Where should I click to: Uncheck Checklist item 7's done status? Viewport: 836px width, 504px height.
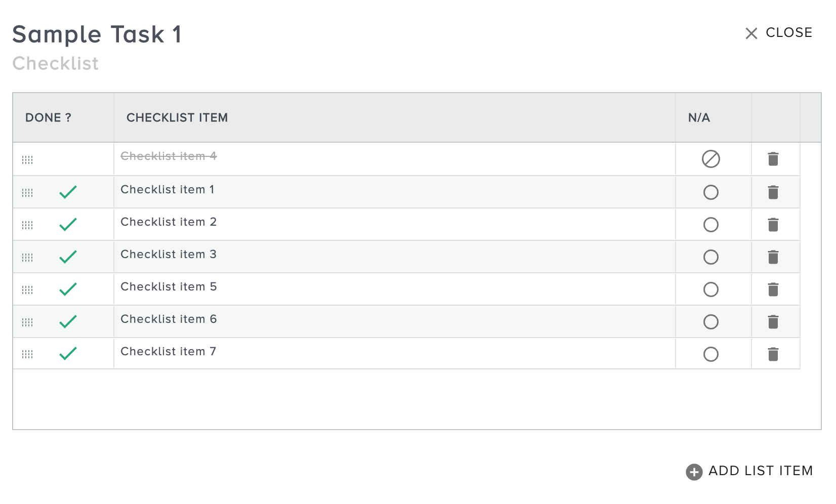click(69, 353)
